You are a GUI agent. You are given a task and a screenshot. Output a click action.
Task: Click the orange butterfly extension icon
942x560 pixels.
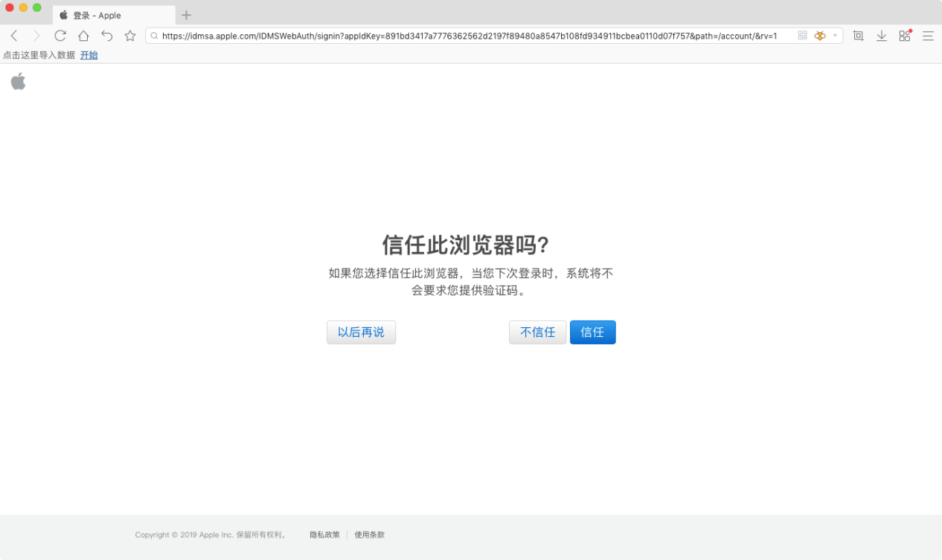tap(820, 36)
